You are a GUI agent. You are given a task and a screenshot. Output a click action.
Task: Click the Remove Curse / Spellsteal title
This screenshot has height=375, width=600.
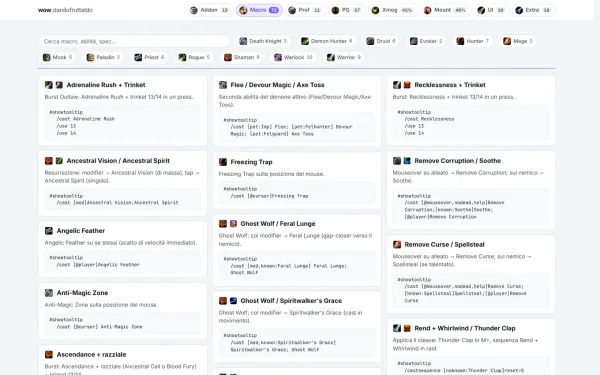pyautogui.click(x=444, y=245)
